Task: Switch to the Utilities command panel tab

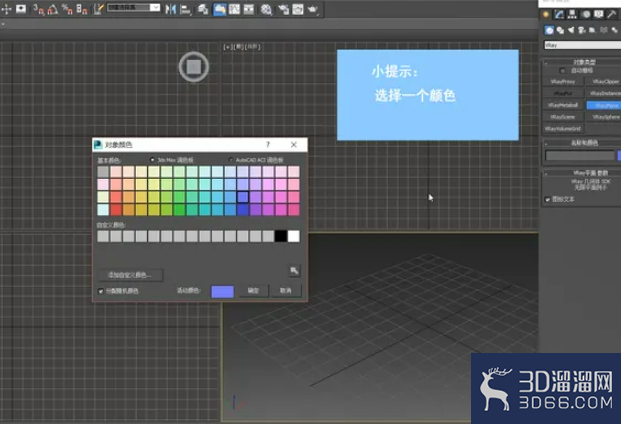Action: point(612,15)
